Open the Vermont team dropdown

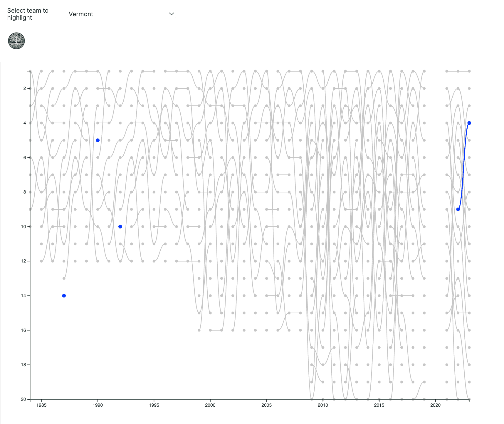coord(121,14)
